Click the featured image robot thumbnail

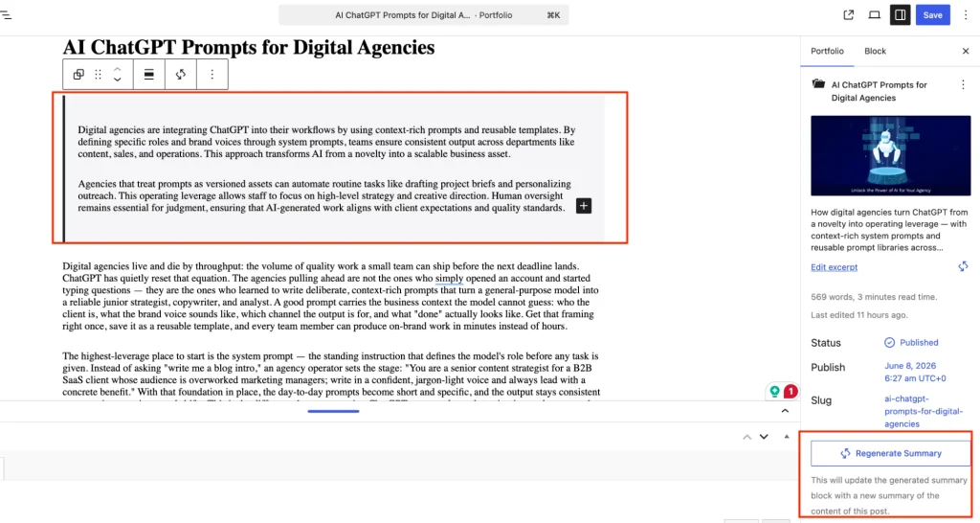pyautogui.click(x=891, y=155)
